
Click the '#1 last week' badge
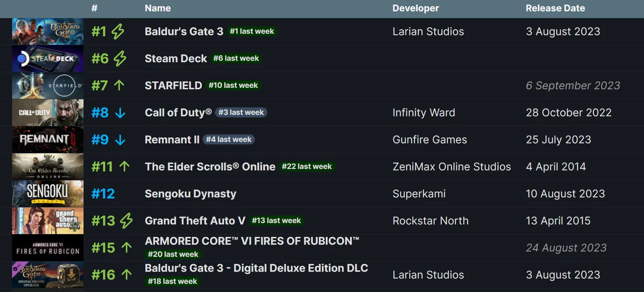(252, 31)
